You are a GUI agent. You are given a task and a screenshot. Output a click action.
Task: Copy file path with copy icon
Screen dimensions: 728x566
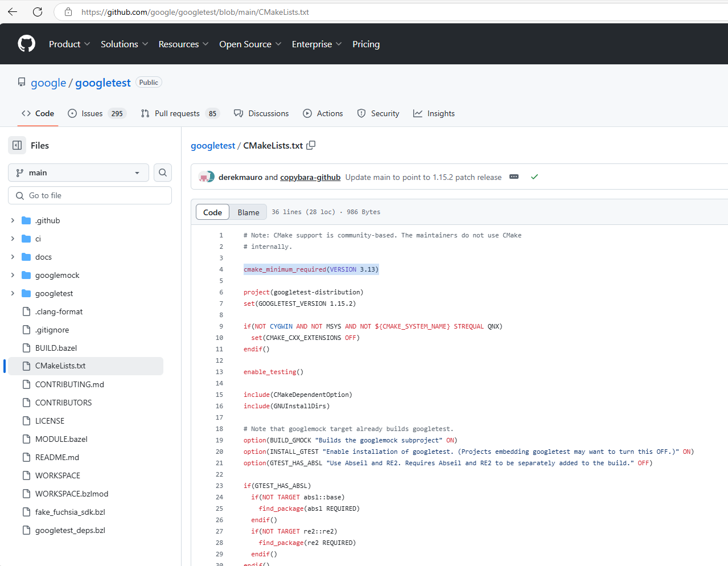311,145
